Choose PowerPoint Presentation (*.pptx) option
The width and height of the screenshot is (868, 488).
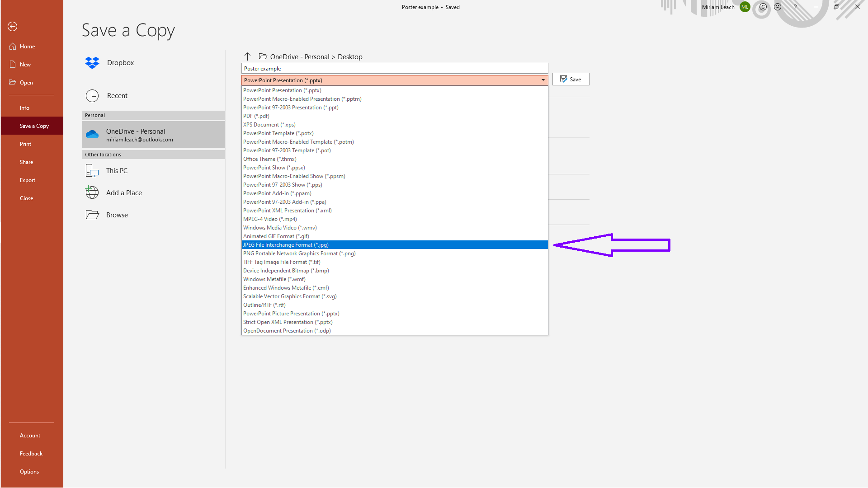click(395, 90)
